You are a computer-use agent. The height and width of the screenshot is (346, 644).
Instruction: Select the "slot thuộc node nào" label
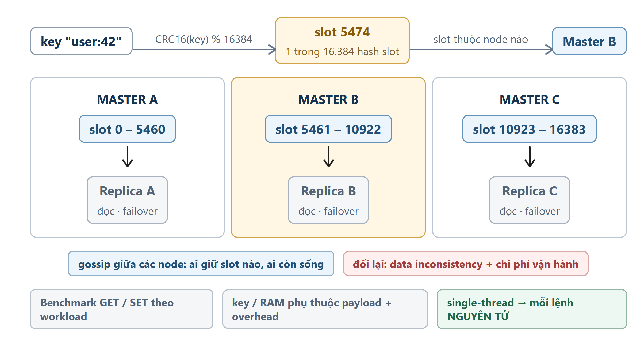(x=481, y=39)
